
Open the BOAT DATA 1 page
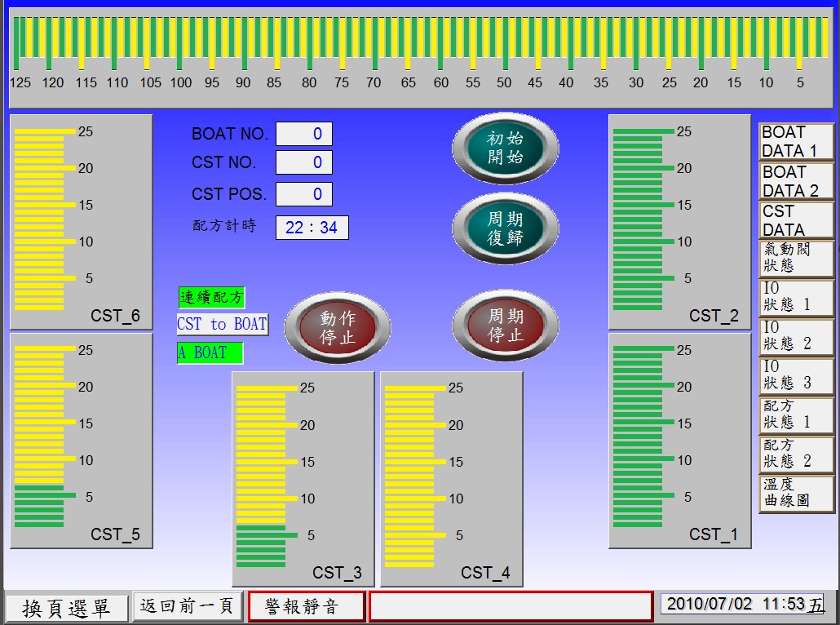pos(796,142)
